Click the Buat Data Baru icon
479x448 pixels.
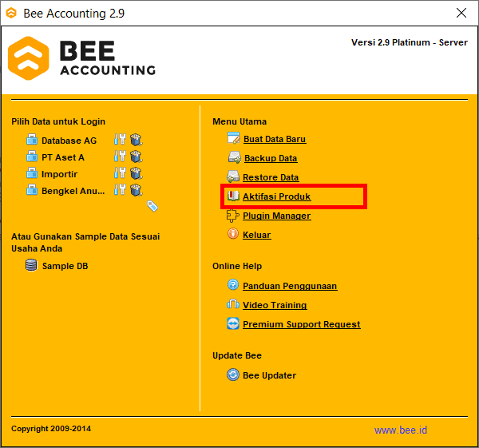(234, 138)
